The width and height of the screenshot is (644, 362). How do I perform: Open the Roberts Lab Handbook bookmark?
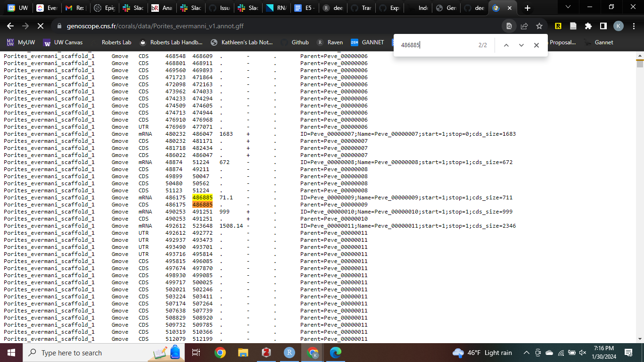tap(171, 42)
